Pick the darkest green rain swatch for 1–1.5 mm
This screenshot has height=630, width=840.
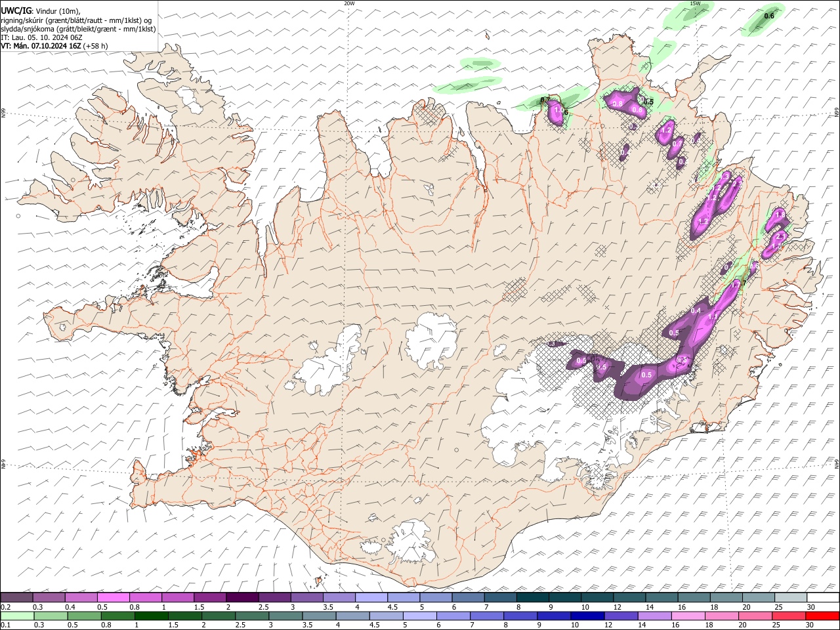[x=151, y=616]
